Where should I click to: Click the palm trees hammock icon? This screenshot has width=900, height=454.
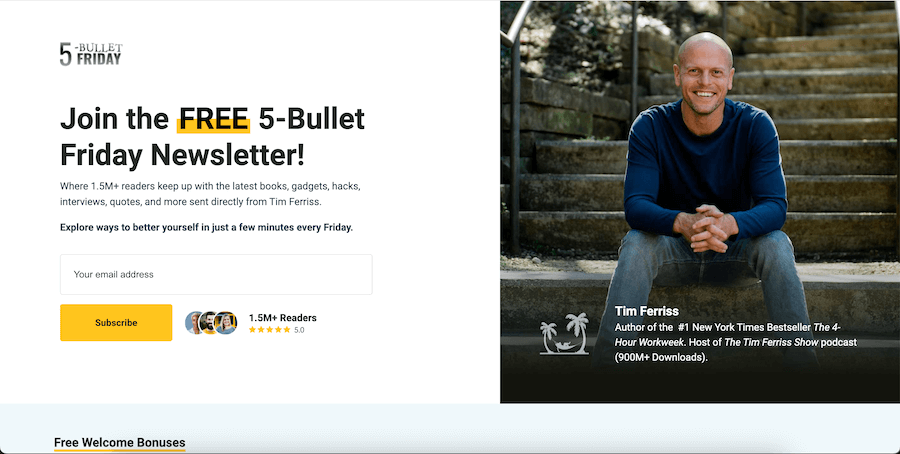(x=565, y=333)
